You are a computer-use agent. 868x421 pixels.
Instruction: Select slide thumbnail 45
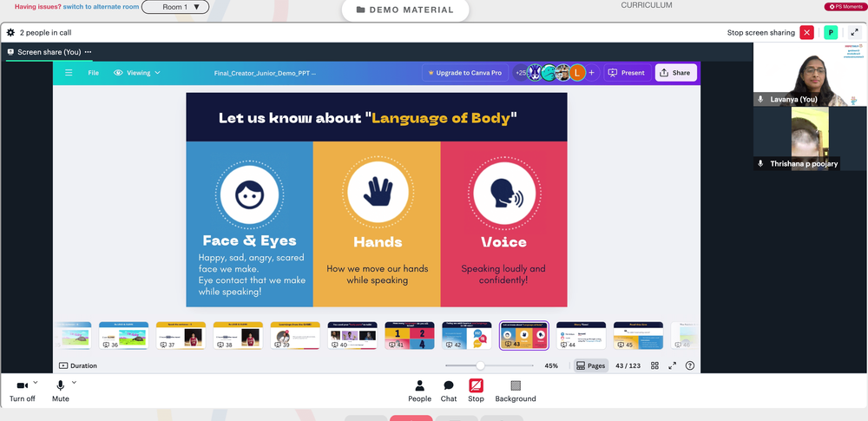point(638,336)
